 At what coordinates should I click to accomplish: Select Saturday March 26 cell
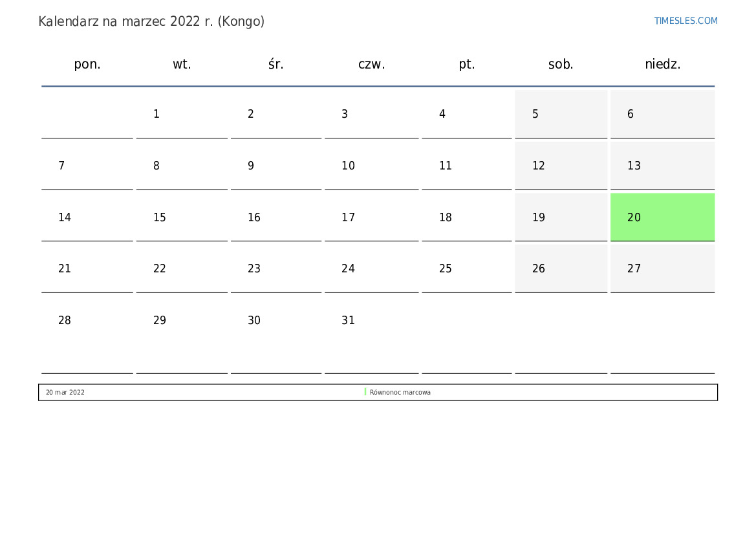561,268
